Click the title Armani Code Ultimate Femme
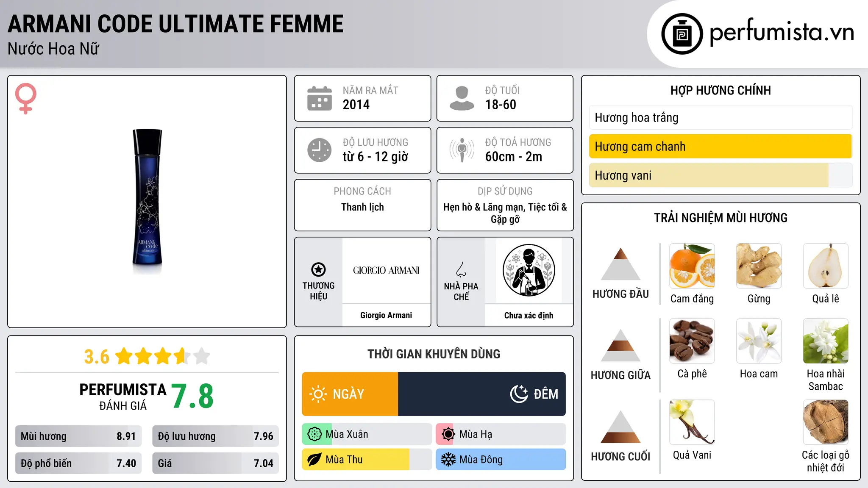This screenshot has height=488, width=868. [175, 24]
